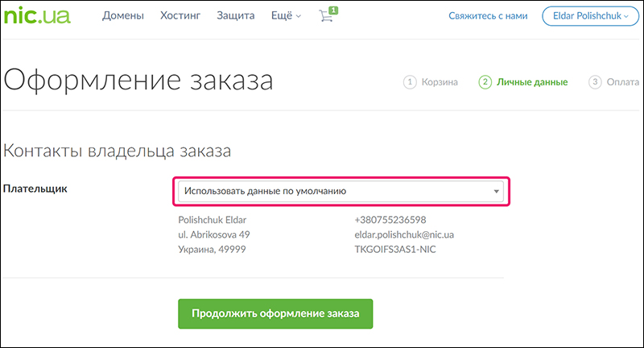The width and height of the screenshot is (644, 348).
Task: Click the cart item count badge
Action: [333, 10]
